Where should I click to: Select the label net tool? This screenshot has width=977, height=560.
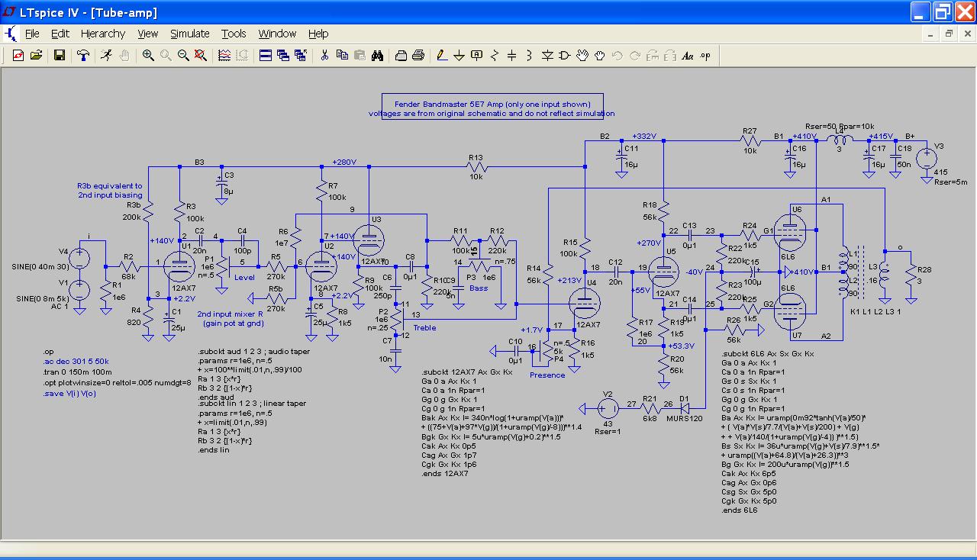click(x=477, y=56)
